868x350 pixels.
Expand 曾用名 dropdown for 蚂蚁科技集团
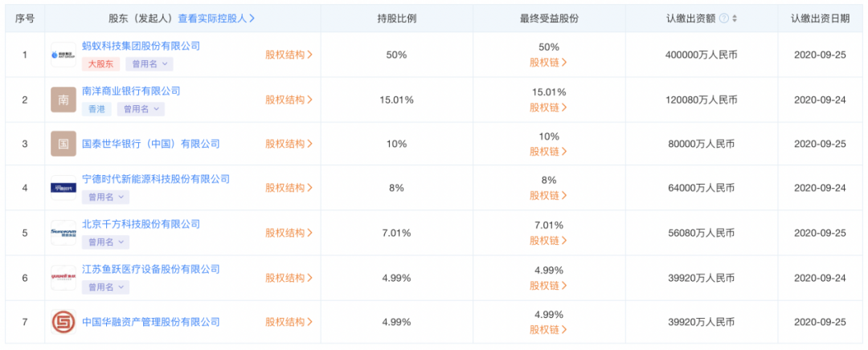coord(149,64)
